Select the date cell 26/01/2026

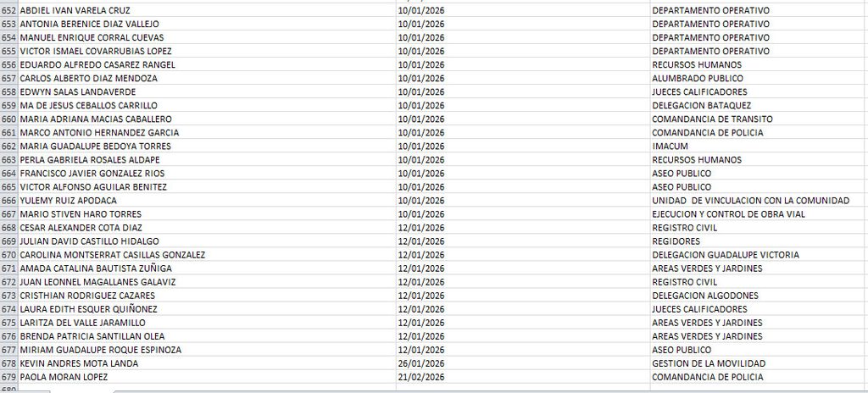523,363
